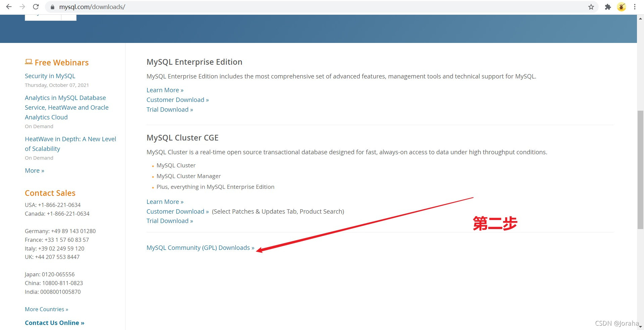Click the 'MySQL Cluster' bullet item
This screenshot has height=330, width=644.
[176, 165]
